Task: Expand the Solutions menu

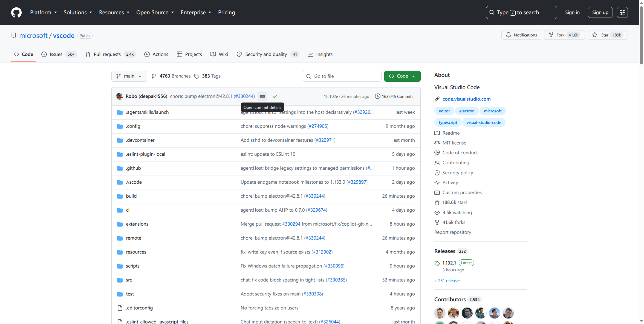Action: pos(78,12)
